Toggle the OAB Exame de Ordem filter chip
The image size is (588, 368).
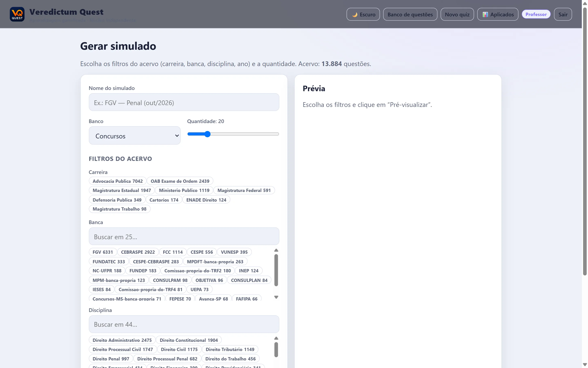click(180, 181)
